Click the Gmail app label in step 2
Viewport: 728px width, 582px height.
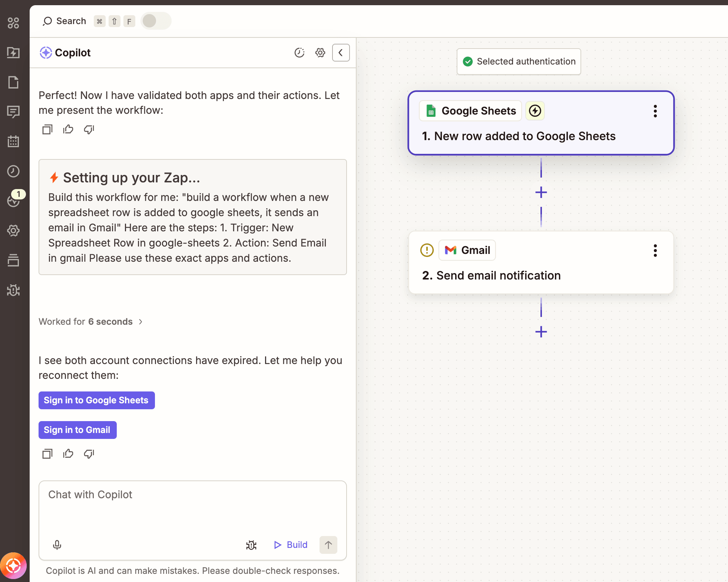467,250
